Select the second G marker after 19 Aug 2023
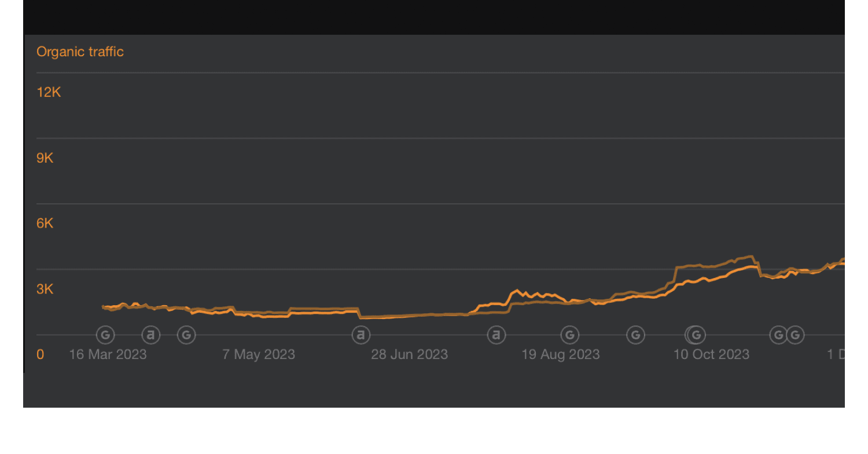868x454 pixels. (635, 335)
